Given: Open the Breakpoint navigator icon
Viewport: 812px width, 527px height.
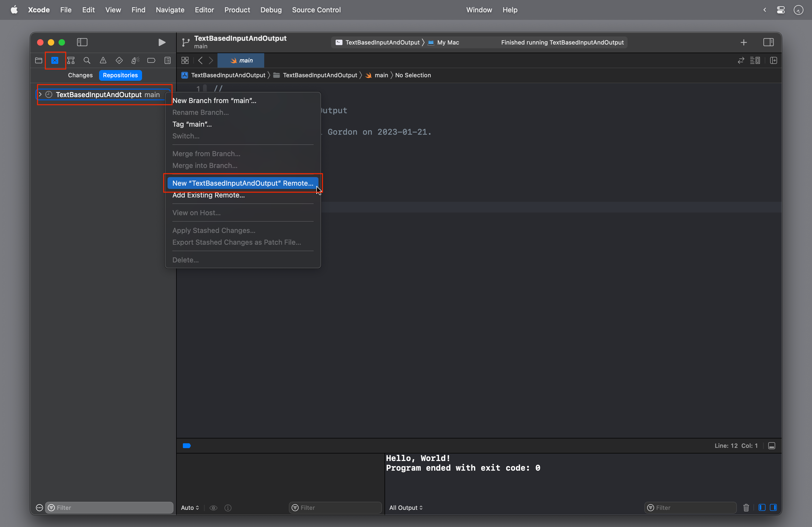Looking at the screenshot, I should tap(151, 60).
